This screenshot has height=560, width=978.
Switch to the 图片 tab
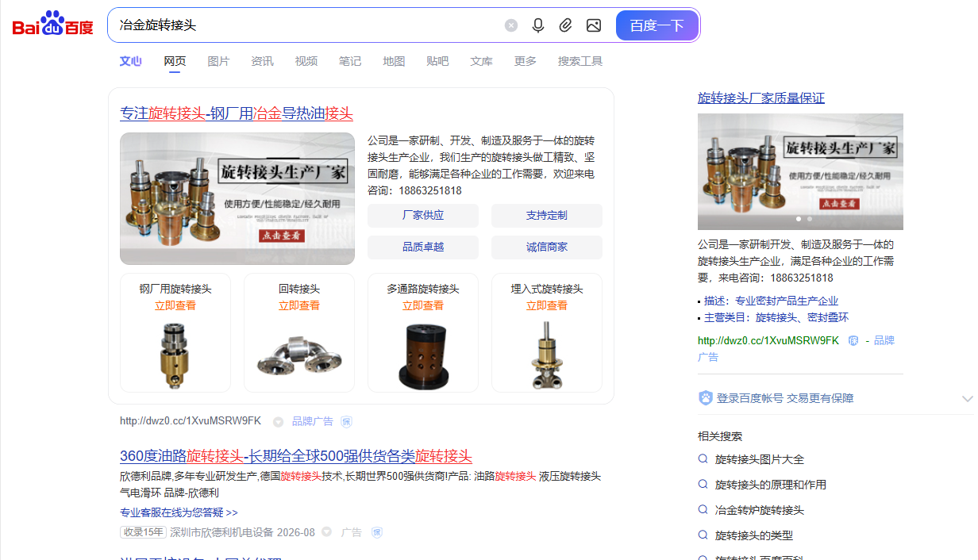coord(218,61)
